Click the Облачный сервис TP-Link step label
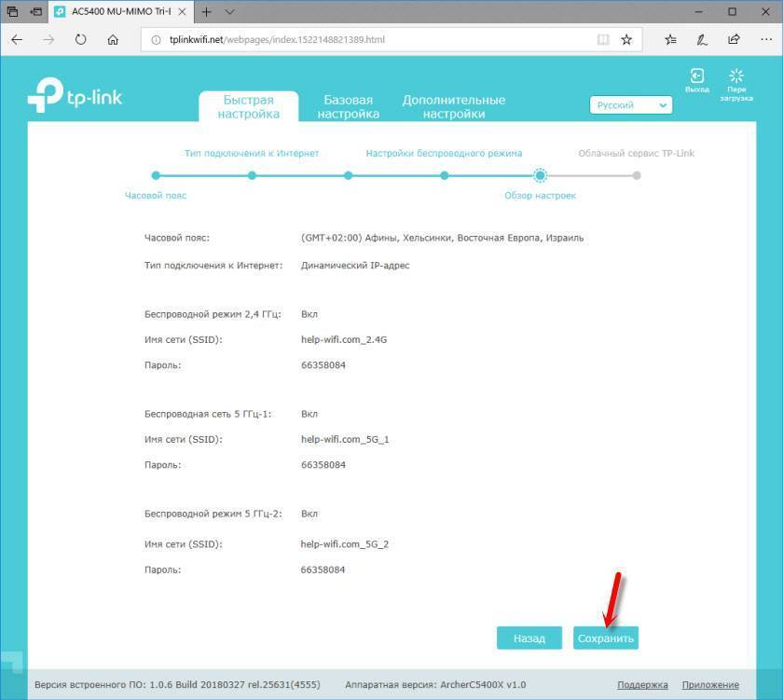The image size is (783, 700). (636, 153)
